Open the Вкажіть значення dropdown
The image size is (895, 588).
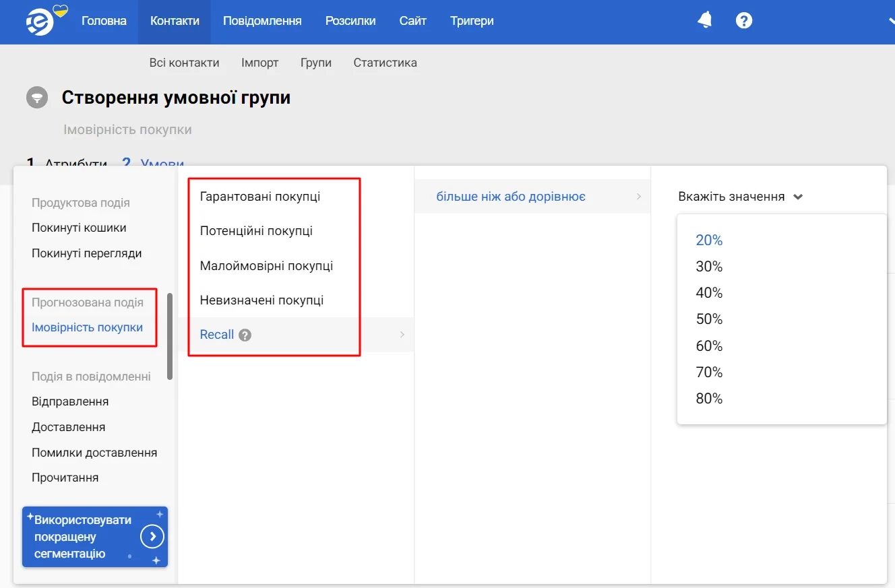click(x=741, y=197)
